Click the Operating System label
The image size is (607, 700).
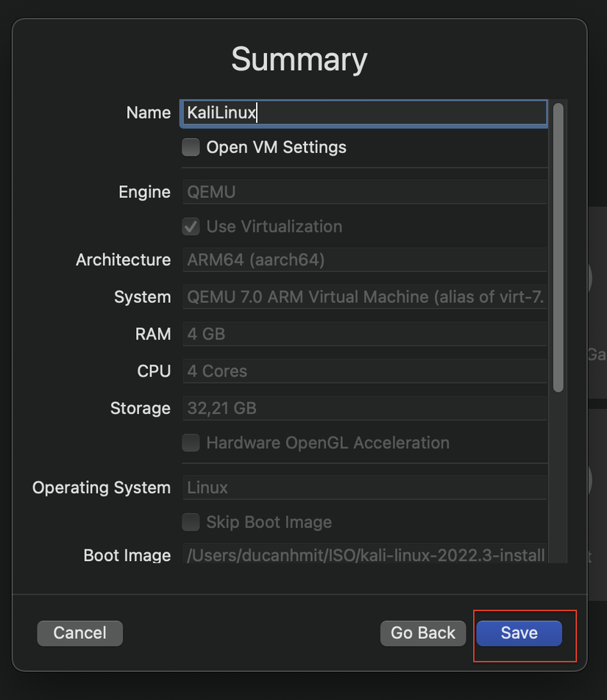click(102, 488)
